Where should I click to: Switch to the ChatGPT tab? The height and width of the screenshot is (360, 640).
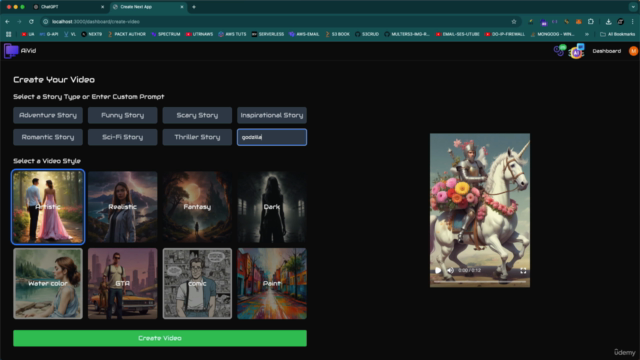pyautogui.click(x=67, y=7)
